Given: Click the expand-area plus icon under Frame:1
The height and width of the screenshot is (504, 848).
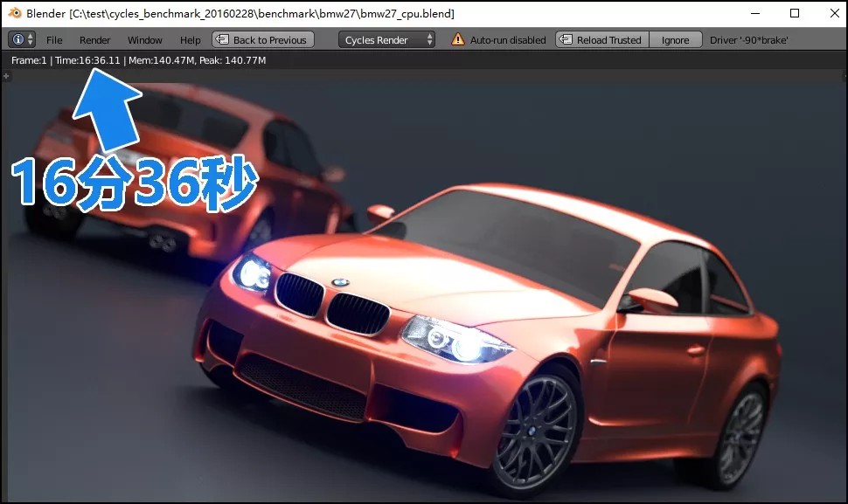Looking at the screenshot, I should 6,76.
